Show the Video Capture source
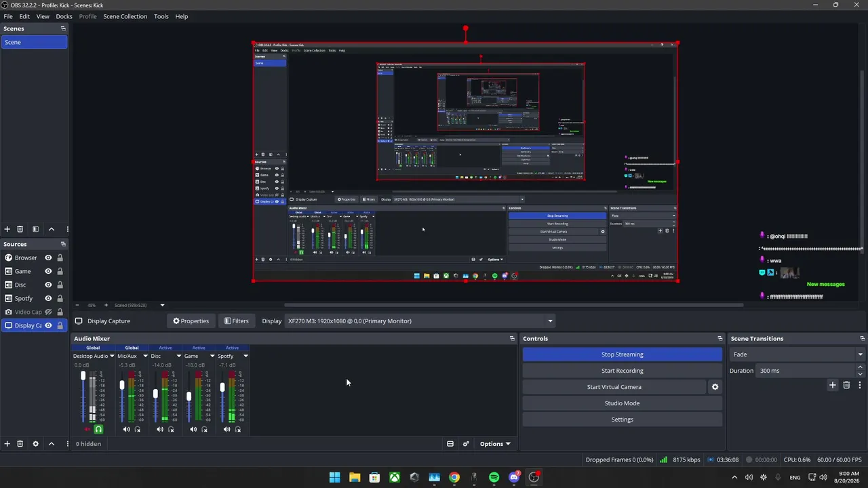Screen dimensions: 868x488 [48, 312]
